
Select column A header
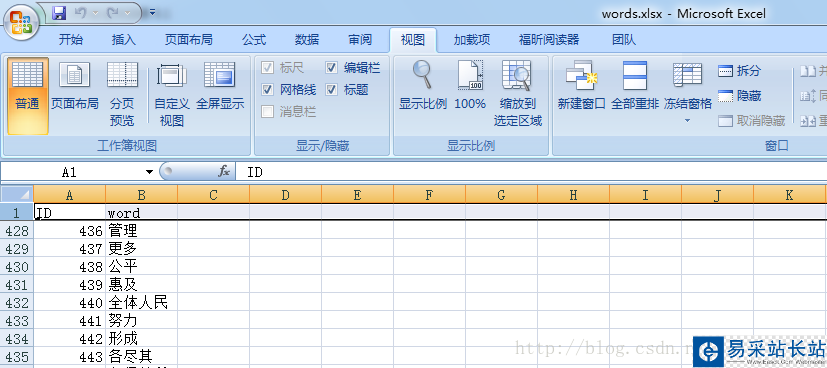70,195
